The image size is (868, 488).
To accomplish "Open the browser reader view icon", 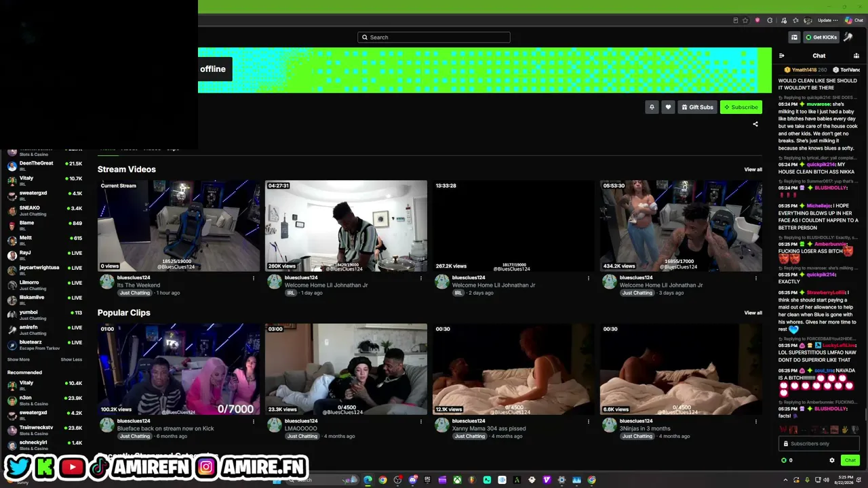I will (736, 20).
